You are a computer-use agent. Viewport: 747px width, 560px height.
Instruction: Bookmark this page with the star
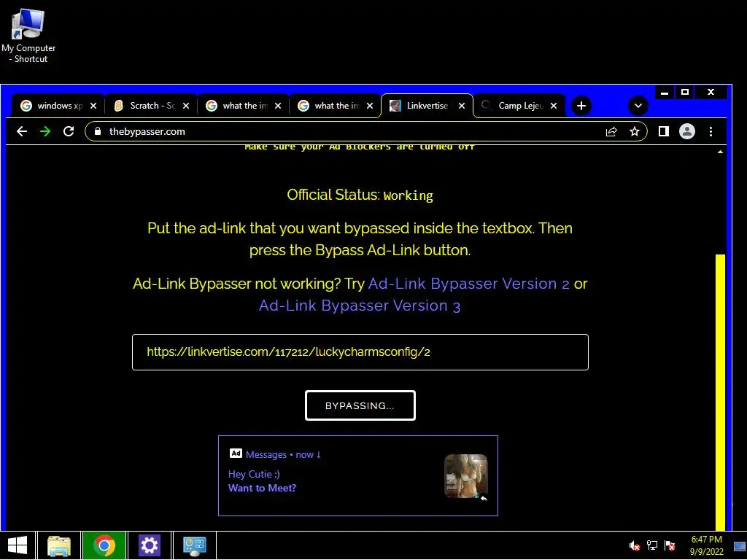[x=634, y=131]
